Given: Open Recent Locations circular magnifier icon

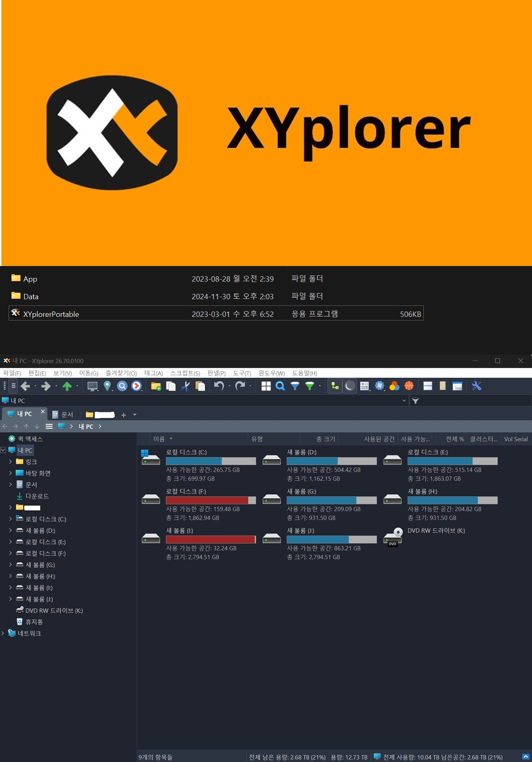Looking at the screenshot, I should pos(122,386).
